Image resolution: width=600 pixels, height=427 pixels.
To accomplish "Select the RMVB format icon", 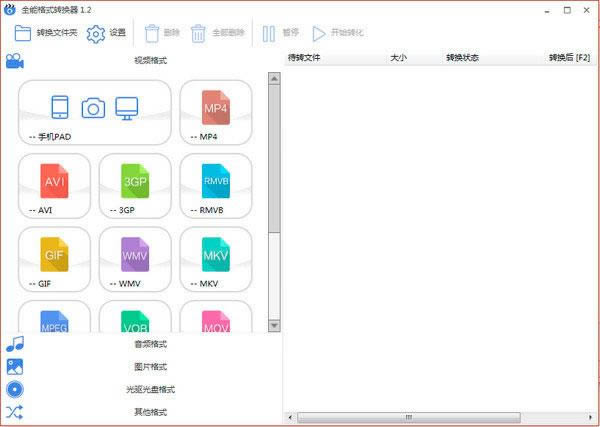I will 216,184.
